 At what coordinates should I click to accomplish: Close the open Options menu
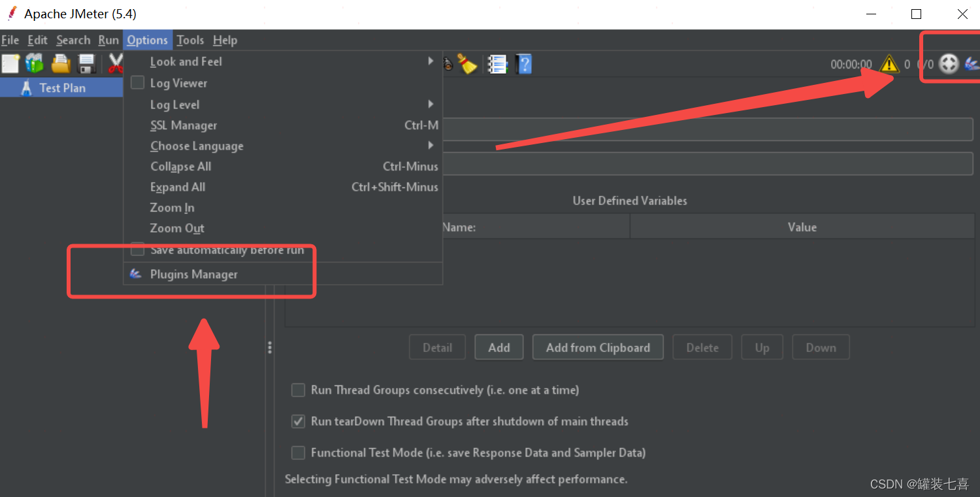click(x=148, y=40)
